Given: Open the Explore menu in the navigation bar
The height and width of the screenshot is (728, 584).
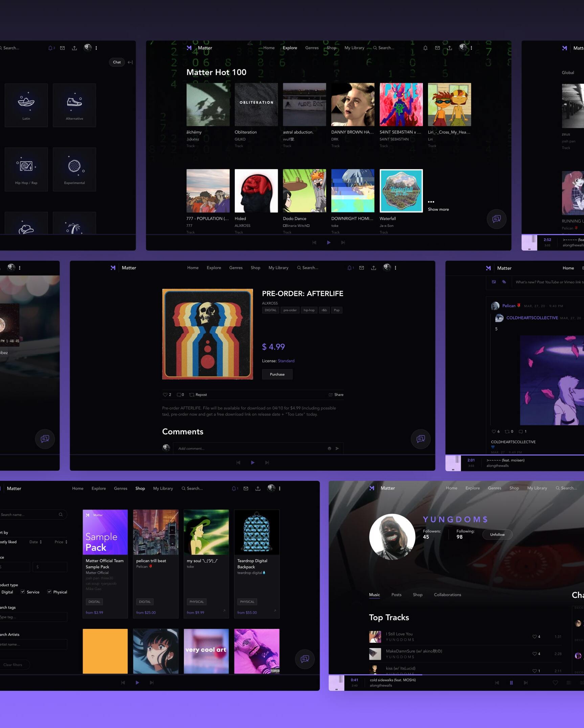Looking at the screenshot, I should [x=214, y=267].
